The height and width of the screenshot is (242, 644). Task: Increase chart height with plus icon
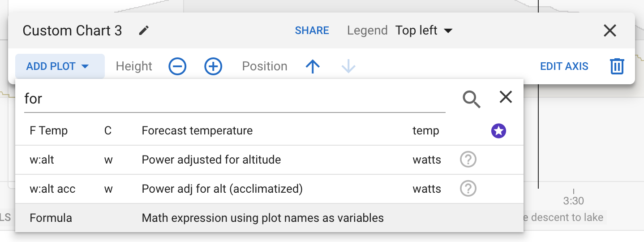coord(213,66)
